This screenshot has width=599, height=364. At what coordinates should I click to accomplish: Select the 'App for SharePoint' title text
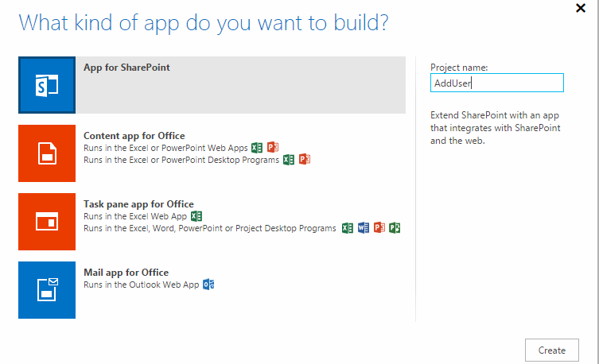point(126,68)
